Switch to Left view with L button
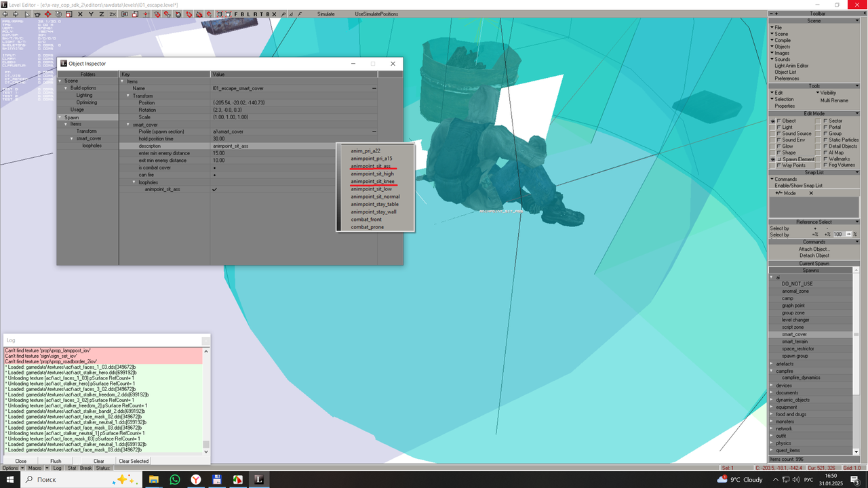The image size is (868, 488). [249, 14]
